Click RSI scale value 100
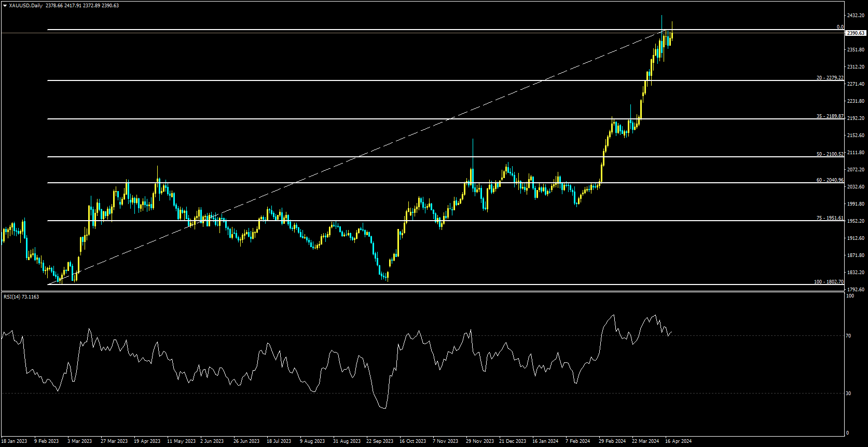 tap(850, 296)
